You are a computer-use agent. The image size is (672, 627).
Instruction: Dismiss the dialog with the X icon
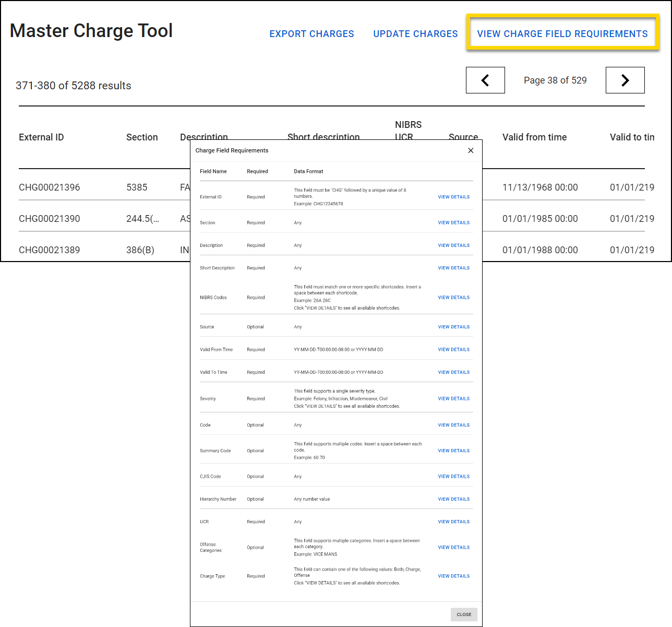click(471, 150)
